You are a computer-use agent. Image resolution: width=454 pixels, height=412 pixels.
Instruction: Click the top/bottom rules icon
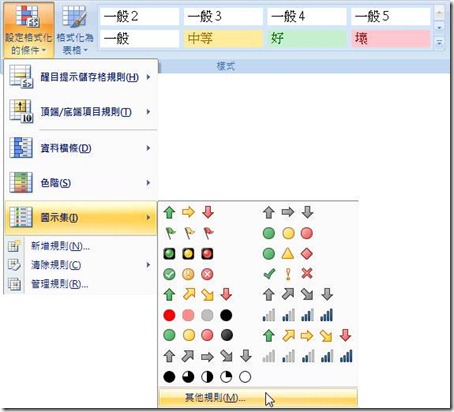pyautogui.click(x=21, y=111)
